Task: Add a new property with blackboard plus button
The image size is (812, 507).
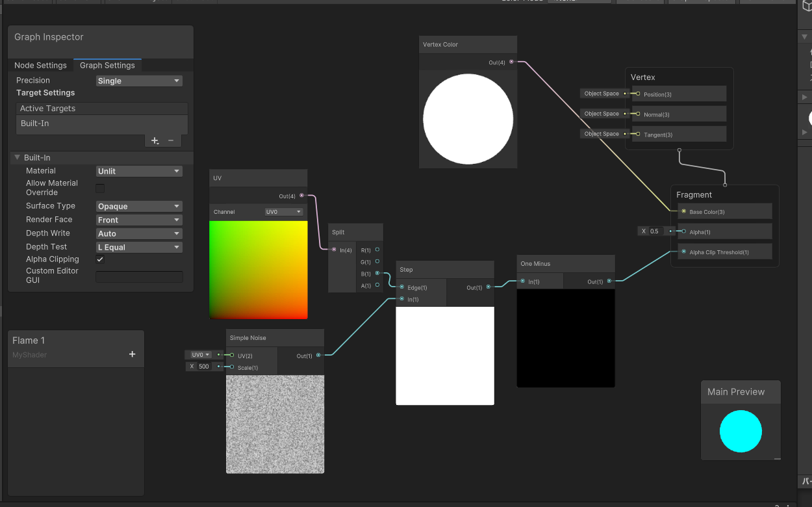Action: [x=133, y=354]
